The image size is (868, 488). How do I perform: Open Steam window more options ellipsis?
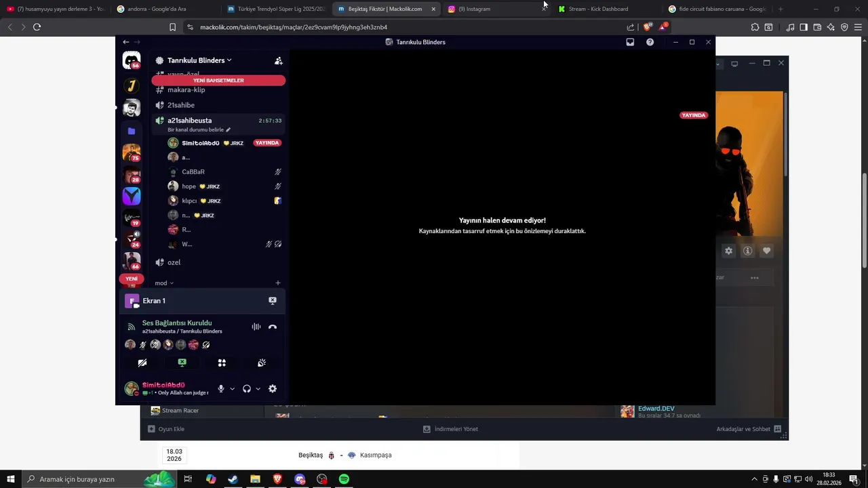754,278
